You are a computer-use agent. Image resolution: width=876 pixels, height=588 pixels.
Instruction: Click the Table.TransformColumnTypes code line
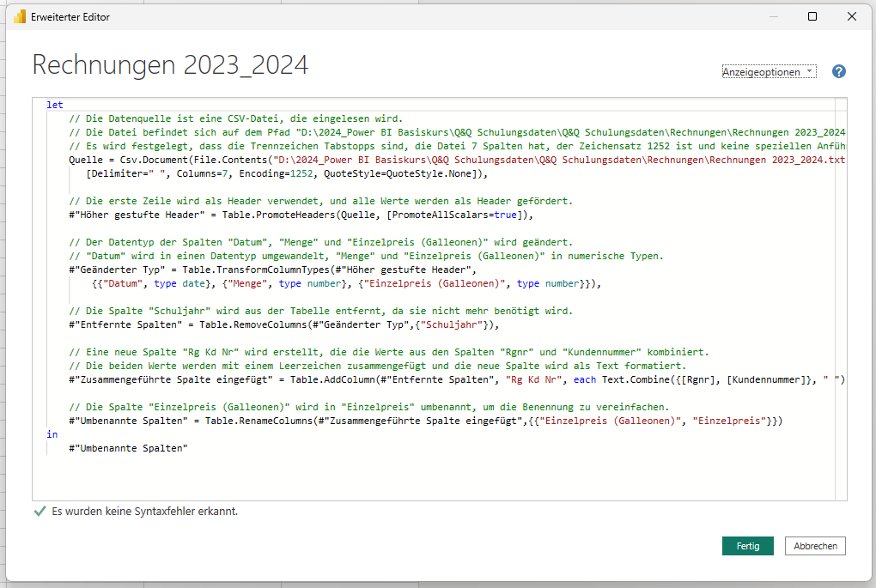point(272,270)
